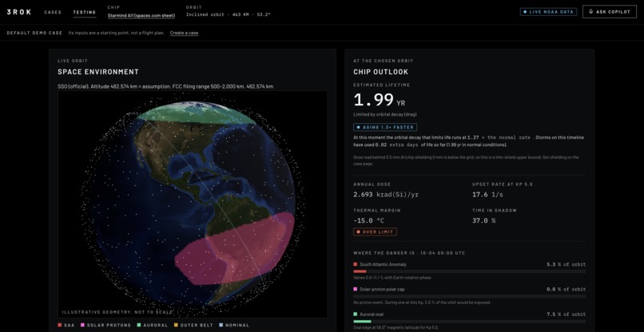The image size is (644, 332).
Task: Click the Nominal legend swatch
Action: click(x=221, y=325)
